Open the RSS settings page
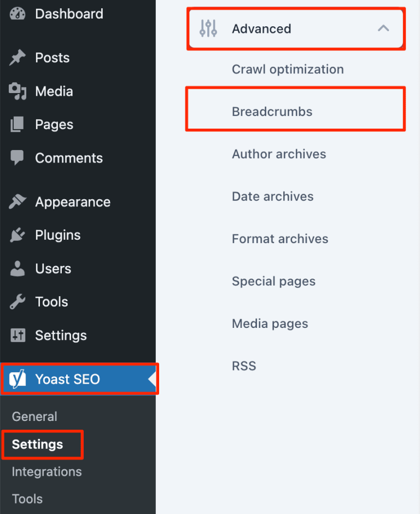The height and width of the screenshot is (514, 420). pos(244,366)
